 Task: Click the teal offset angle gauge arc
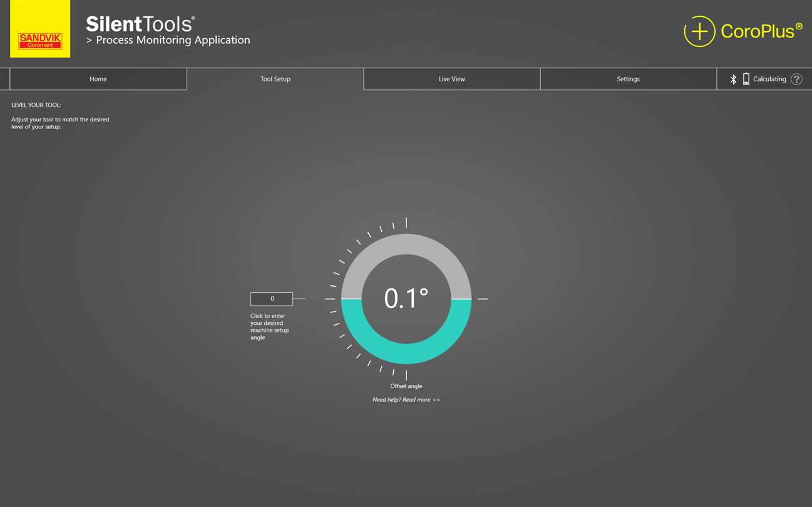pyautogui.click(x=406, y=353)
